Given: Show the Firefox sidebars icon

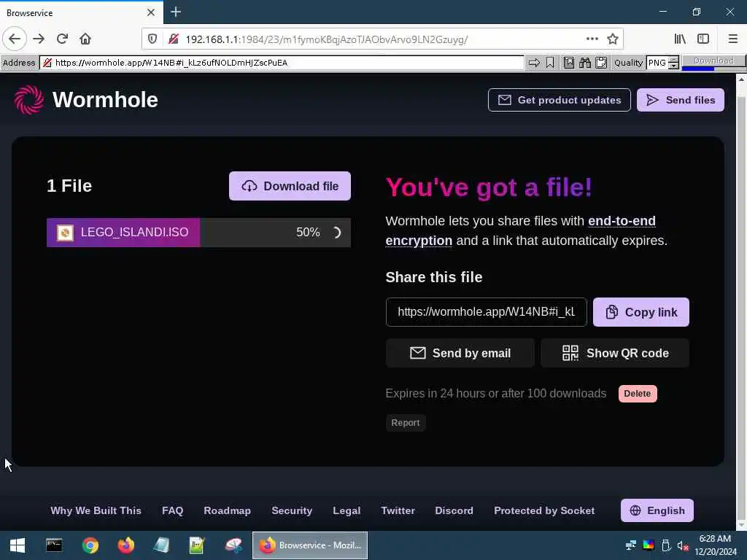Looking at the screenshot, I should point(703,39).
